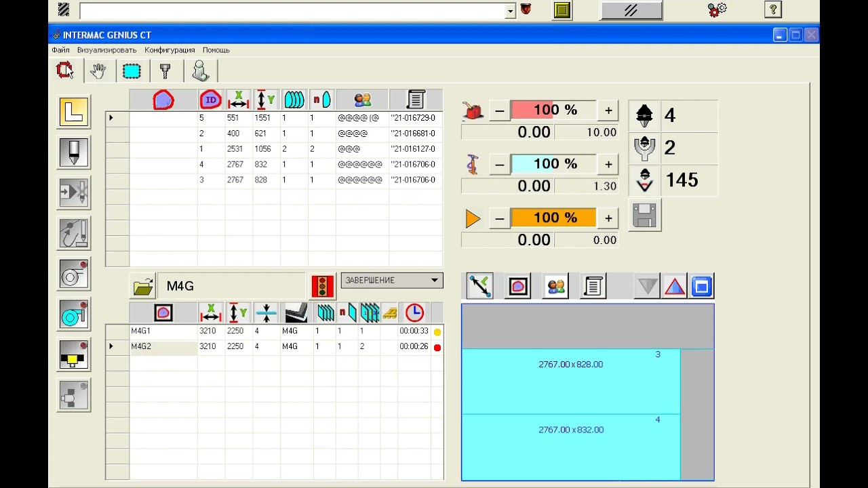868x488 pixels.
Task: Open the tool setup icon in toolbar
Action: 165,70
